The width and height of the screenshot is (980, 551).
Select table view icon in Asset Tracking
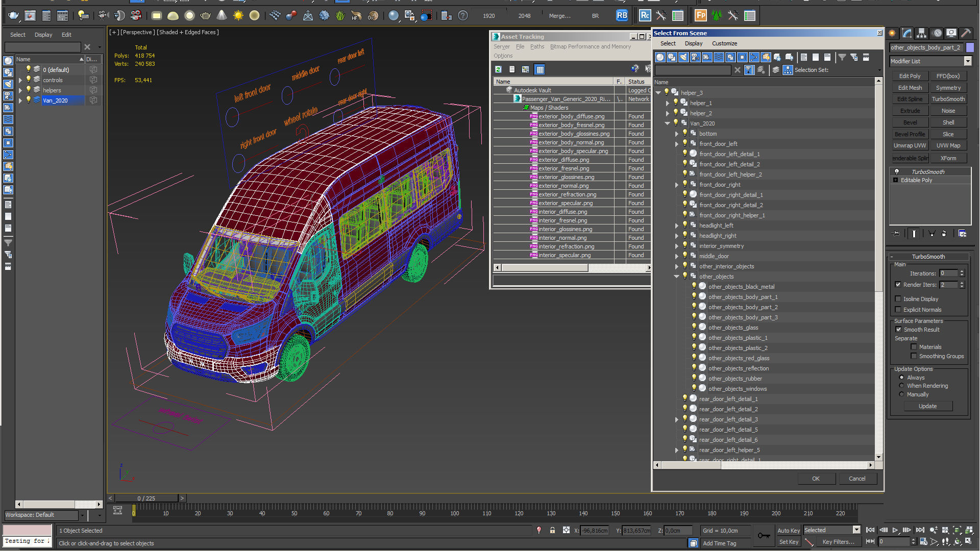540,69
